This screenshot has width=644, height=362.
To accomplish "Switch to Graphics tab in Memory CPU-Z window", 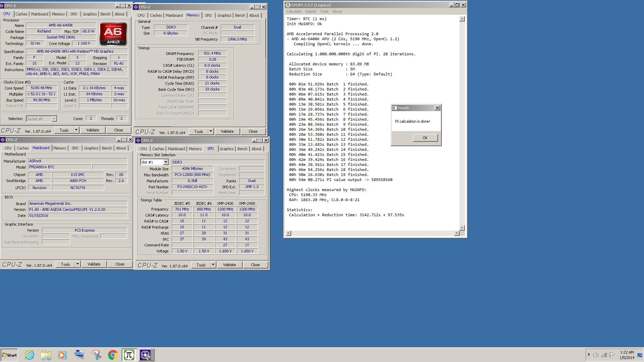I will [224, 15].
